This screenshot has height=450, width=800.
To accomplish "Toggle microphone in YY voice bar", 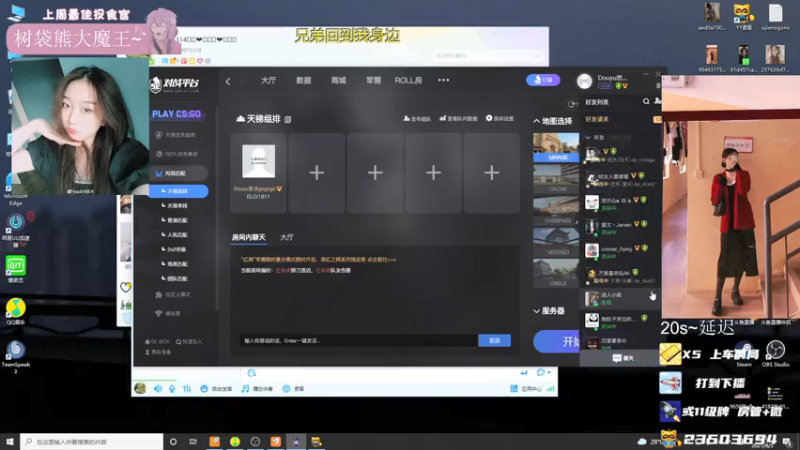I will [x=172, y=389].
